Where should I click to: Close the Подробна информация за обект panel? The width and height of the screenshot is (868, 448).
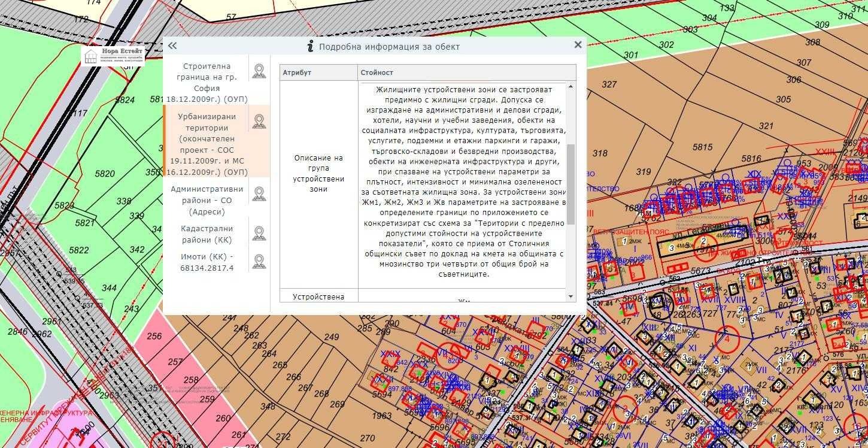click(578, 44)
